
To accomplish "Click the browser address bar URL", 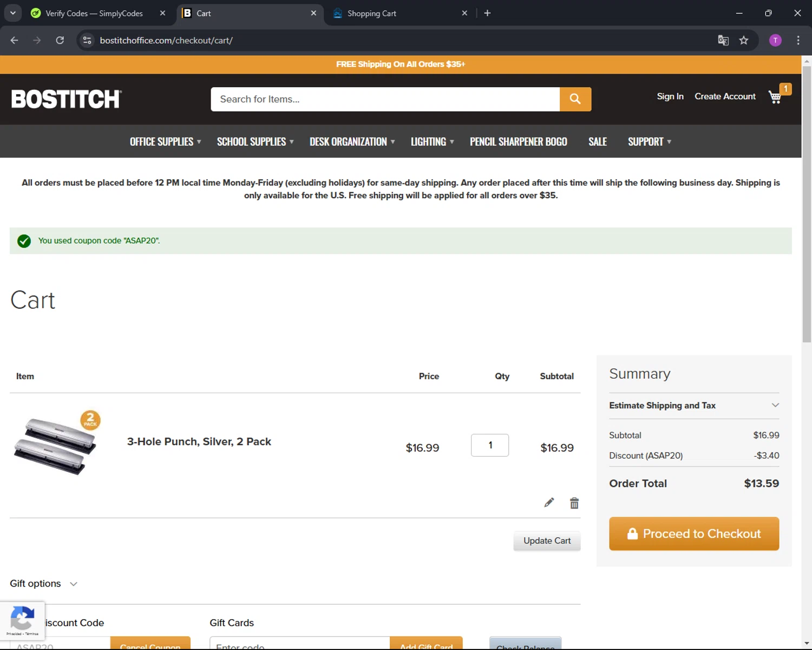I will 166,40.
